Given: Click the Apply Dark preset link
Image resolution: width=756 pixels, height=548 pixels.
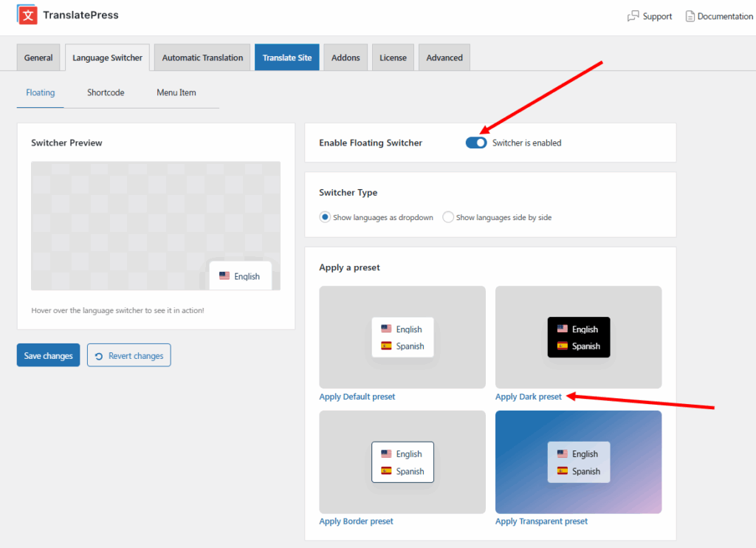Looking at the screenshot, I should pyautogui.click(x=528, y=397).
